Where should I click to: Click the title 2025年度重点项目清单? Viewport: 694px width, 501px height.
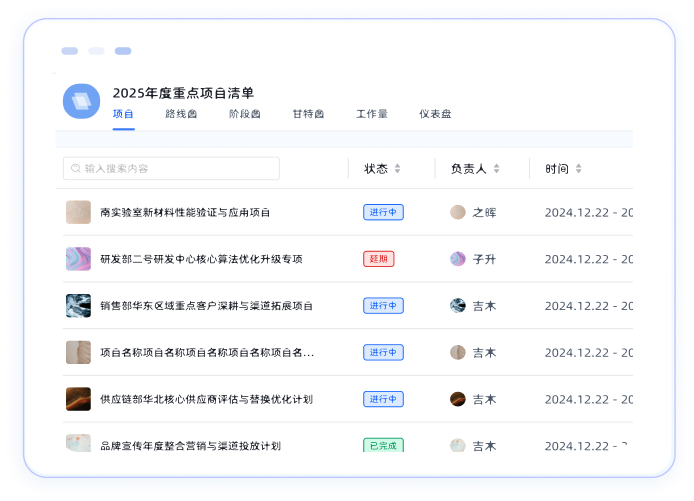[183, 93]
